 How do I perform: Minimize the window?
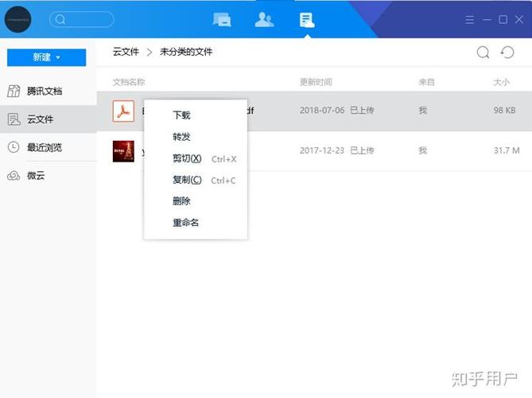pyautogui.click(x=487, y=20)
